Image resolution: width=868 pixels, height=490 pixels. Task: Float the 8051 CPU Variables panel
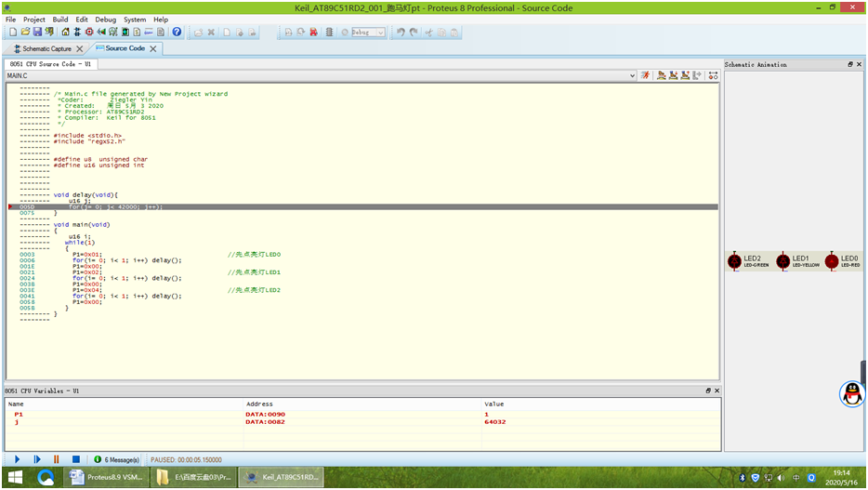click(708, 391)
